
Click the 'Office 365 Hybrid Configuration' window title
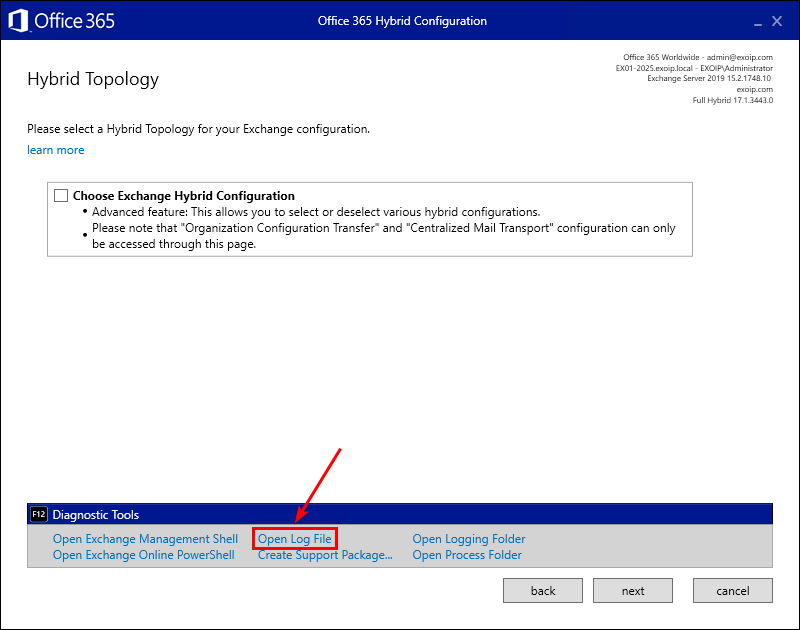coord(402,21)
